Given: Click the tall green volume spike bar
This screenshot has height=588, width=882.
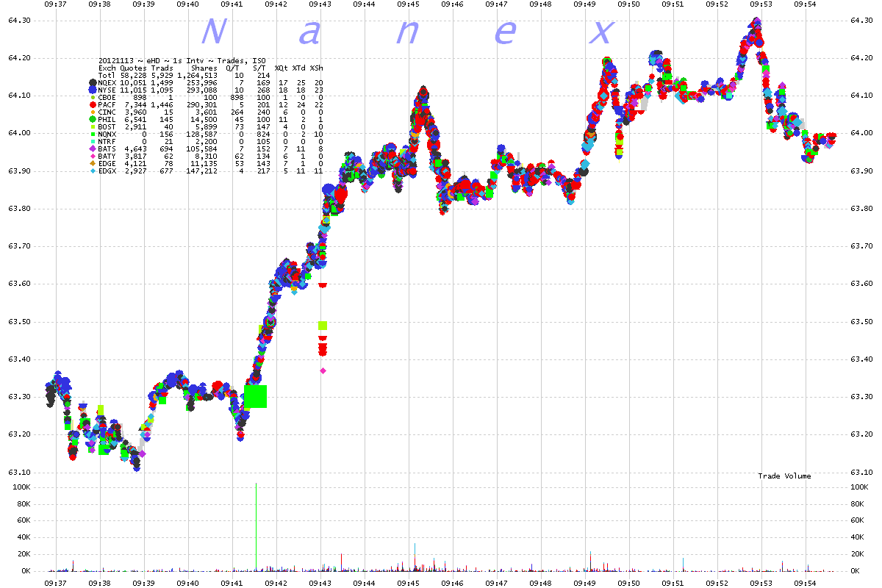Looking at the screenshot, I should pyautogui.click(x=256, y=526).
